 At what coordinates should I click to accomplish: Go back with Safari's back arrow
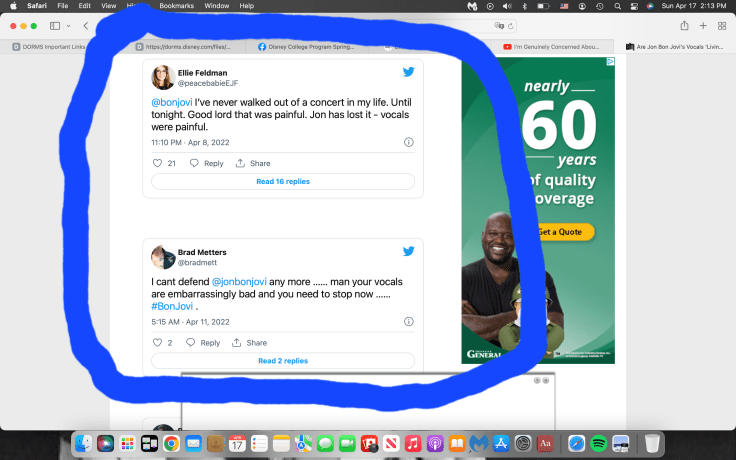(x=86, y=25)
